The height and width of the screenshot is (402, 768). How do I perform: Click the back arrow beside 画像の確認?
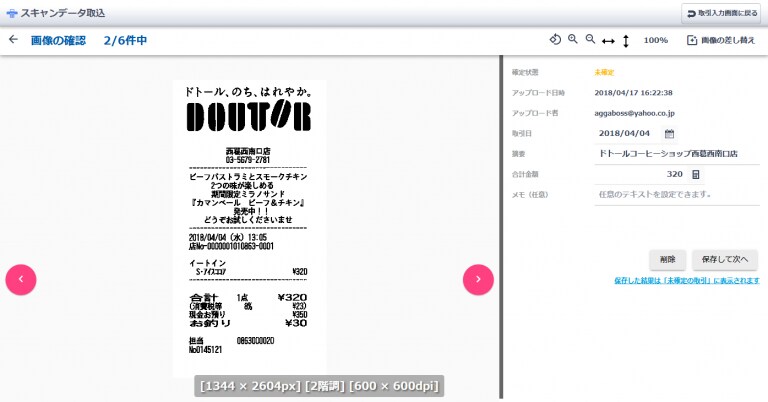click(x=13, y=40)
